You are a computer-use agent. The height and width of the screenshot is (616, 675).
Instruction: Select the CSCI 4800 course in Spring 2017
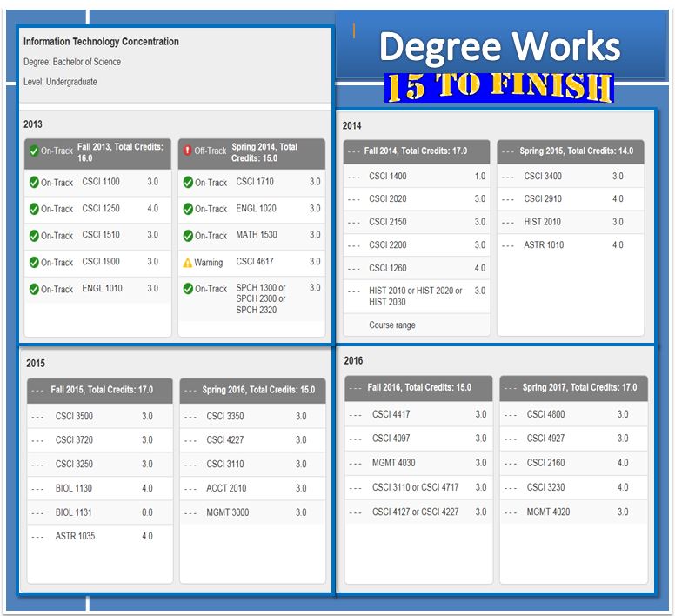(x=545, y=414)
